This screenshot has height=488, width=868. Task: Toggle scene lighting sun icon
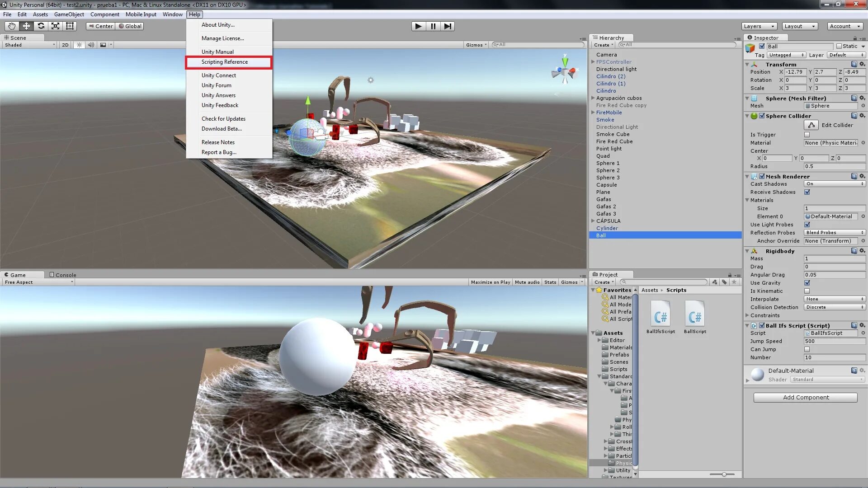pyautogui.click(x=80, y=45)
